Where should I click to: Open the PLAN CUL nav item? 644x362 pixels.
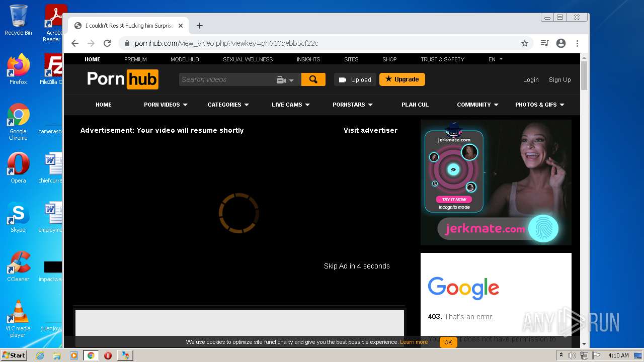coord(415,105)
